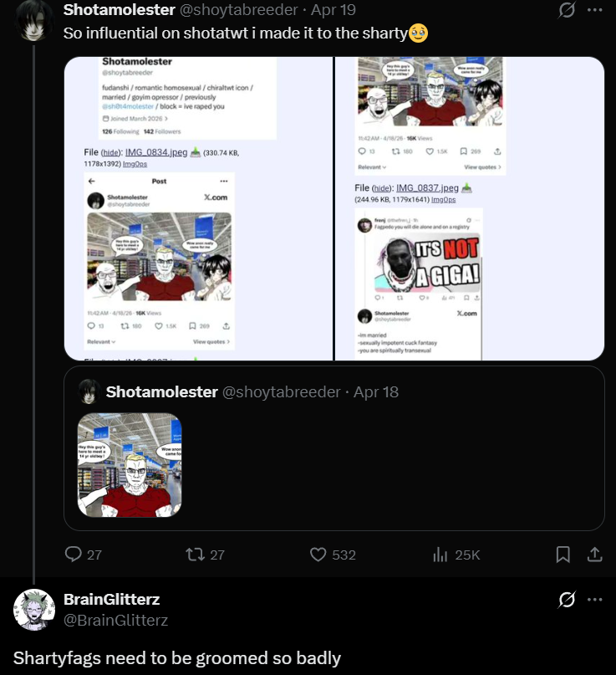Viewport: 616px width, 675px height.
Task: Open BrainGlitterz's profile avatar
Action: [x=34, y=609]
